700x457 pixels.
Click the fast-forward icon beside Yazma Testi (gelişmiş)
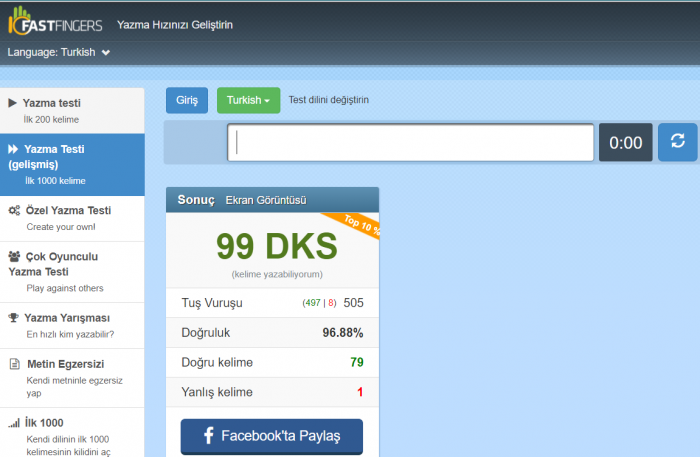tap(13, 149)
